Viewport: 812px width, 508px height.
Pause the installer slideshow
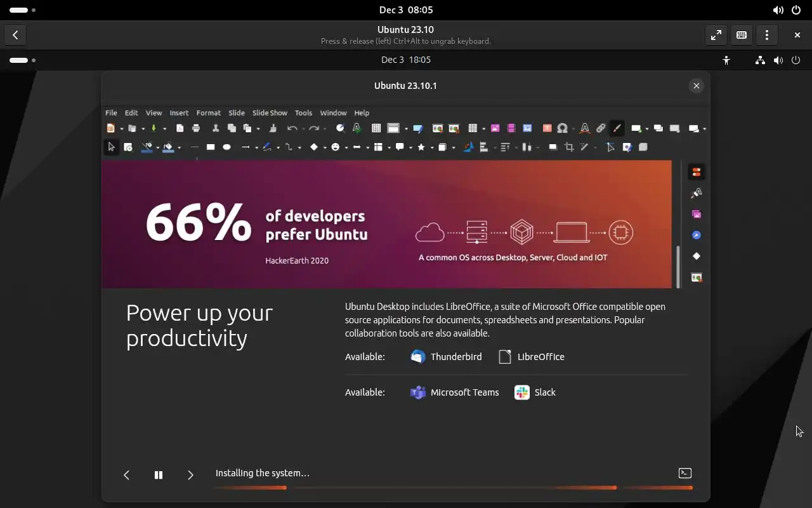tap(159, 475)
